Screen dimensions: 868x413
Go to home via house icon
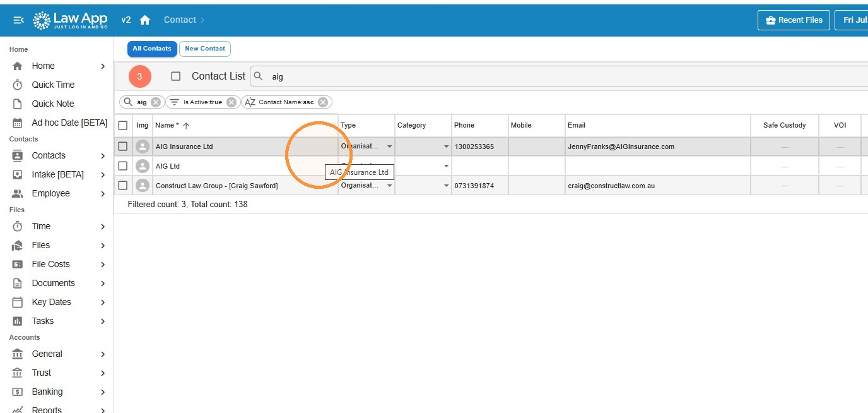click(145, 20)
